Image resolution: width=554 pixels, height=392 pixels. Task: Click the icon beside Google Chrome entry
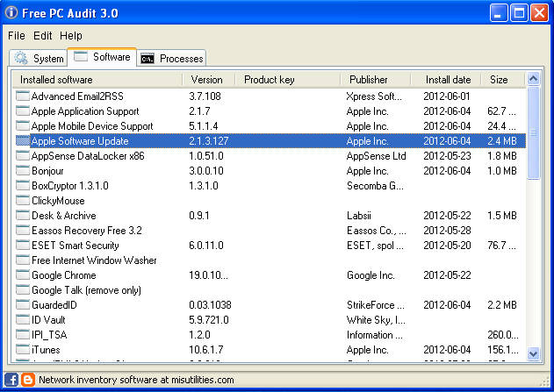23,275
